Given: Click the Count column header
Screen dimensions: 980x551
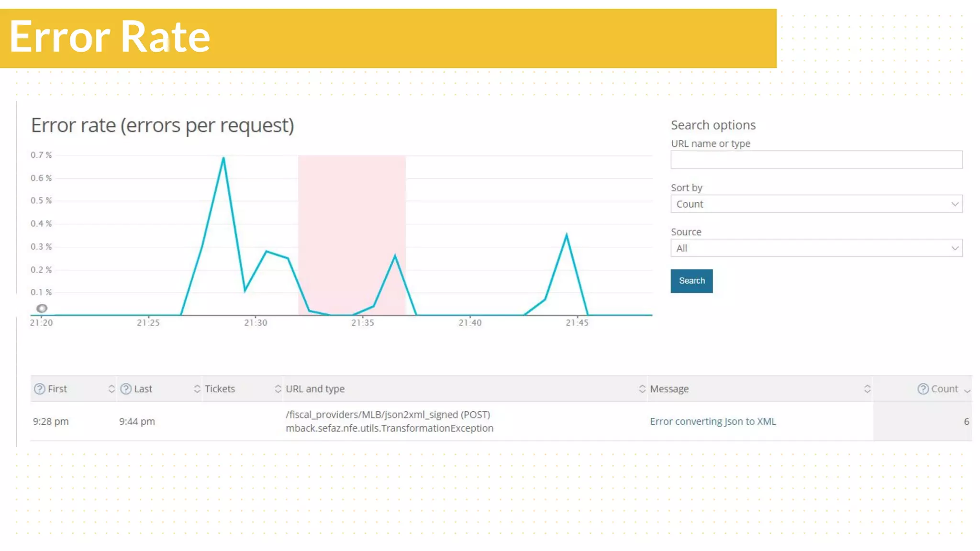Looking at the screenshot, I should pyautogui.click(x=923, y=389).
